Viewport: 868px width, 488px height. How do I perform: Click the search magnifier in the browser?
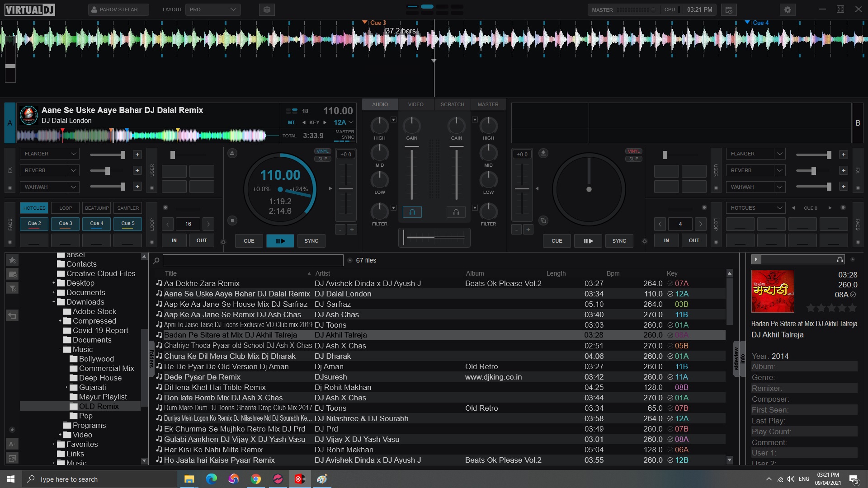[156, 260]
